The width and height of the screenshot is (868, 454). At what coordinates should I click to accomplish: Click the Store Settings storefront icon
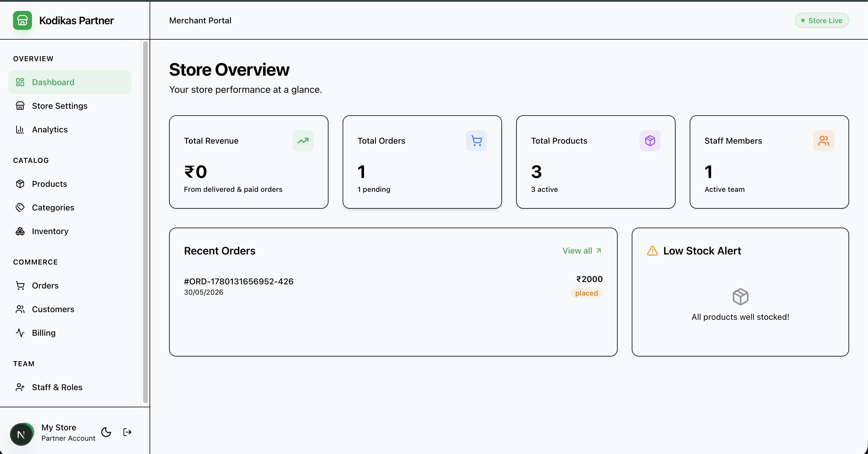point(20,106)
